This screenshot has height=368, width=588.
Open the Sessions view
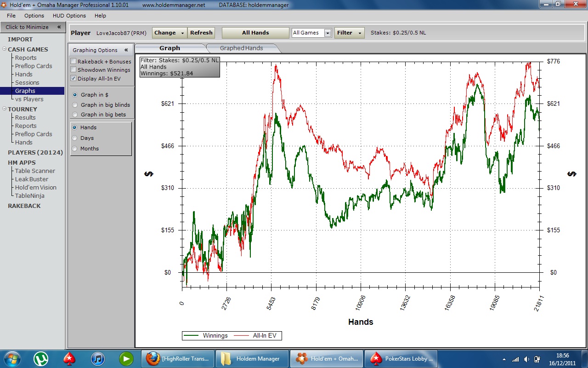click(27, 82)
